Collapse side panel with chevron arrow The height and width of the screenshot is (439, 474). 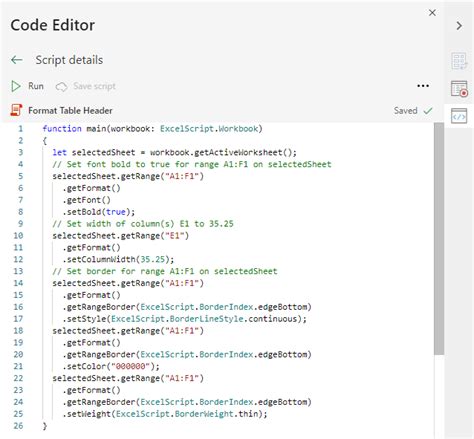(459, 26)
